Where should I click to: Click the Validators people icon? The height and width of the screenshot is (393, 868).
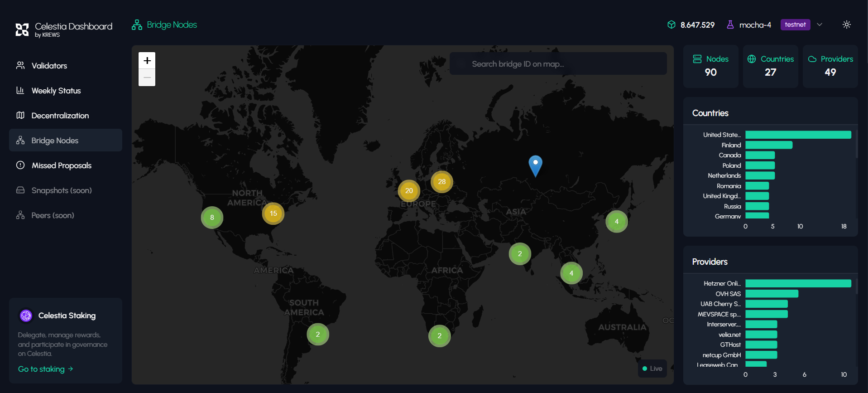(x=20, y=65)
